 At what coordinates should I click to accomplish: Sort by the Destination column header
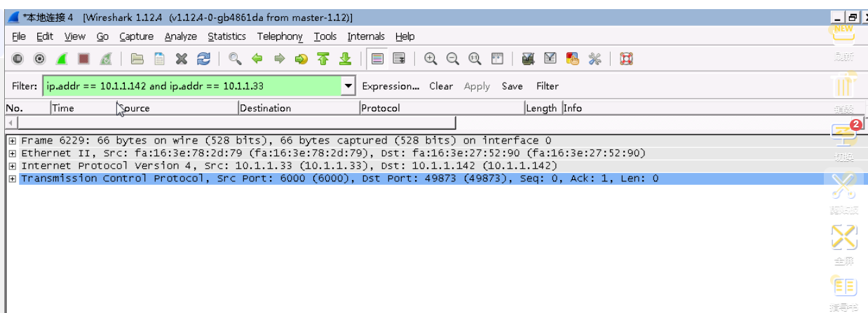(x=299, y=108)
